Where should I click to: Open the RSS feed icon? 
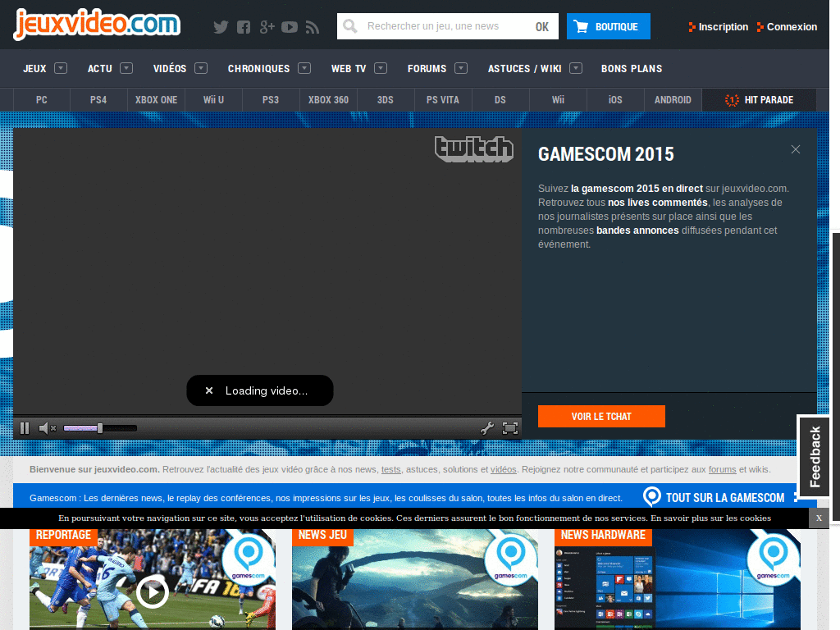[313, 27]
